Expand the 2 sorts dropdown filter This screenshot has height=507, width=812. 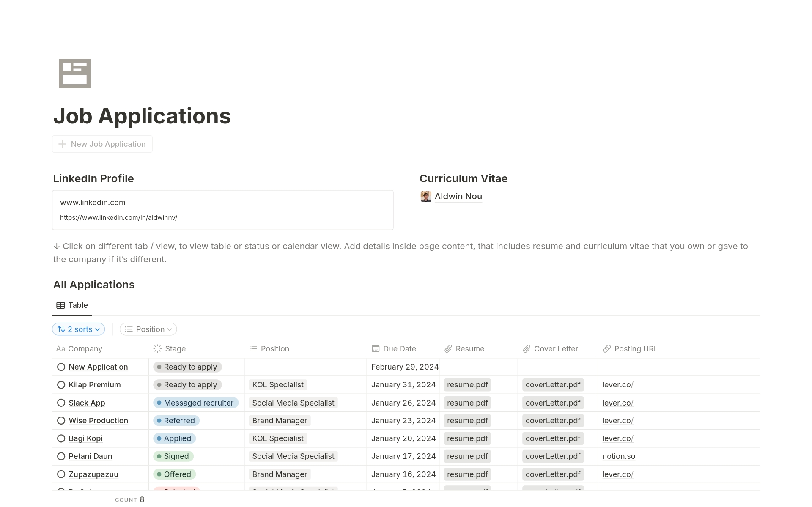click(x=78, y=329)
